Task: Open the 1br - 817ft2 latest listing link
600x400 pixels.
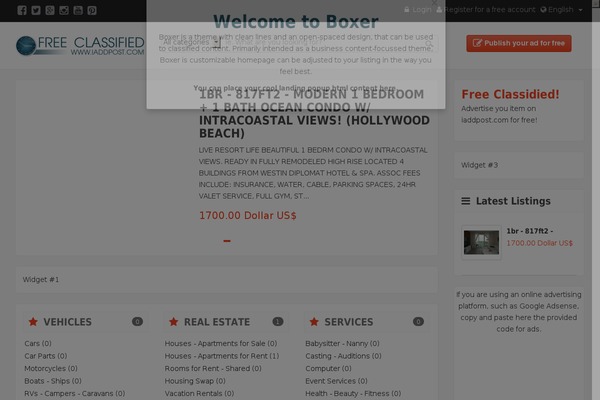Action: pos(530,231)
